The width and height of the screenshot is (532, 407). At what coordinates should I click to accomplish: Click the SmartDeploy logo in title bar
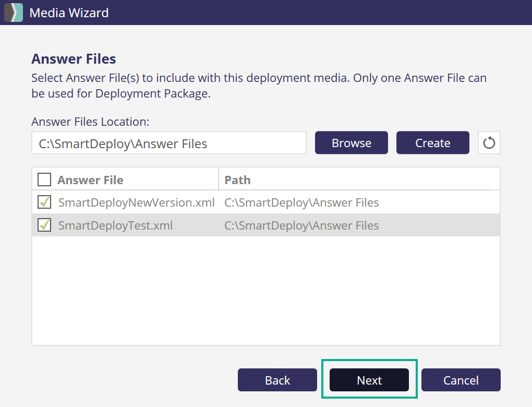pyautogui.click(x=14, y=13)
